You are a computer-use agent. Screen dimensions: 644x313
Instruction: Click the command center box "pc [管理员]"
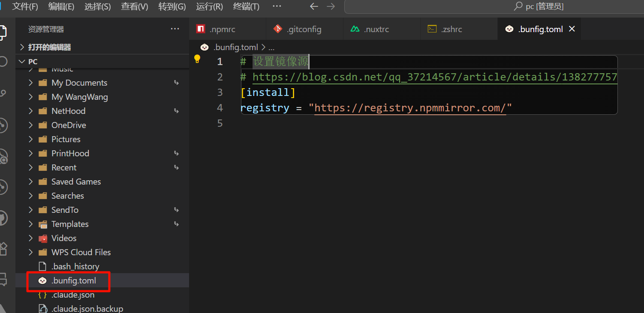coord(494,6)
